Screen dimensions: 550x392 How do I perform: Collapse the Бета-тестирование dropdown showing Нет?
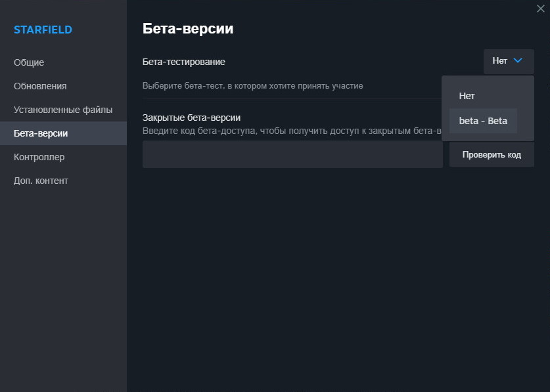click(508, 61)
